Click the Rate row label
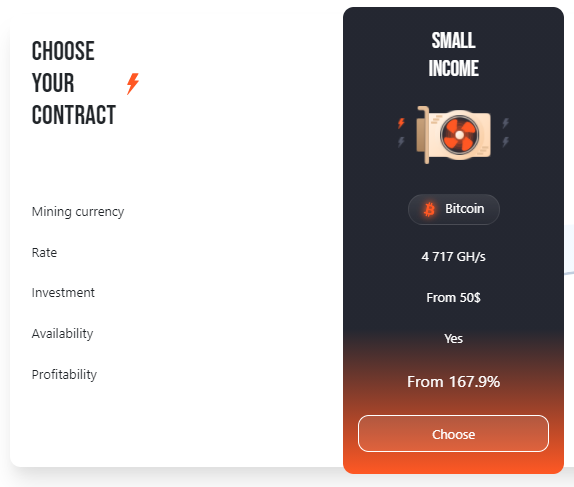Image resolution: width=574 pixels, height=487 pixels. tap(44, 252)
